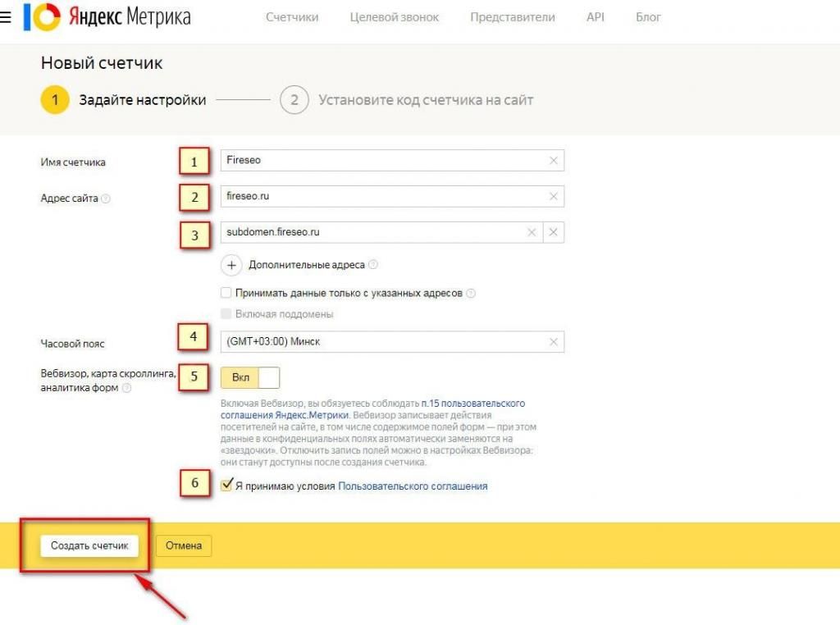Click the plus icon for additional addresses
This screenshot has width=840, height=625.
tap(231, 265)
